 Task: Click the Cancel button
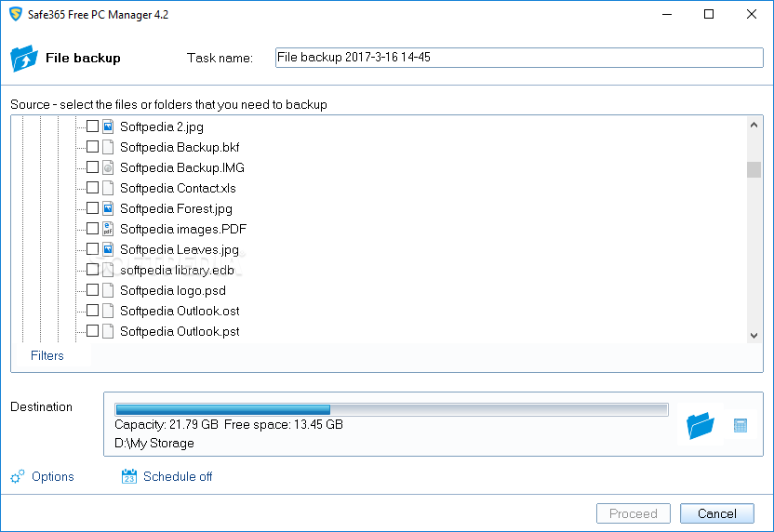click(x=716, y=513)
